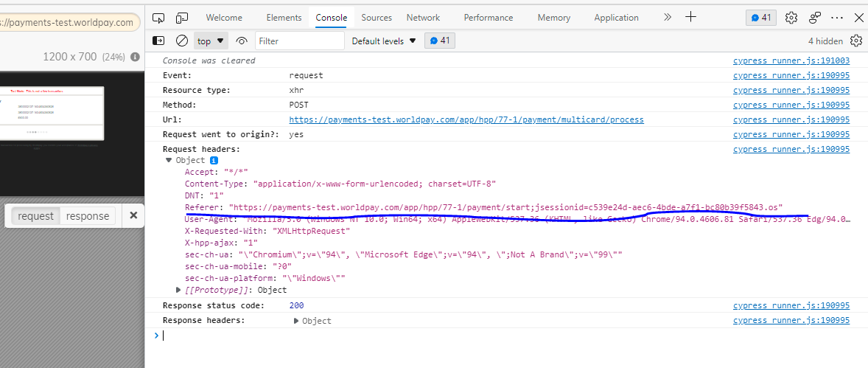Click the 1200 x 700 viewport size
The image size is (868, 368).
point(70,57)
